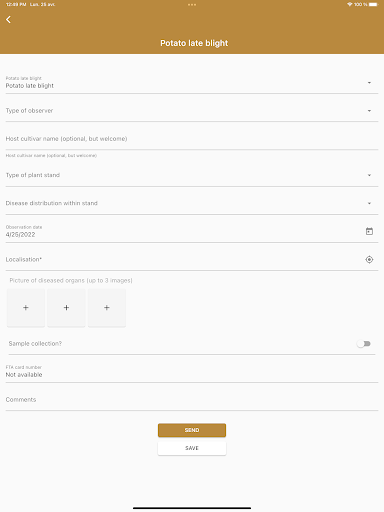Tap the Wi-Fi status icon
384x512 pixels.
349,4
